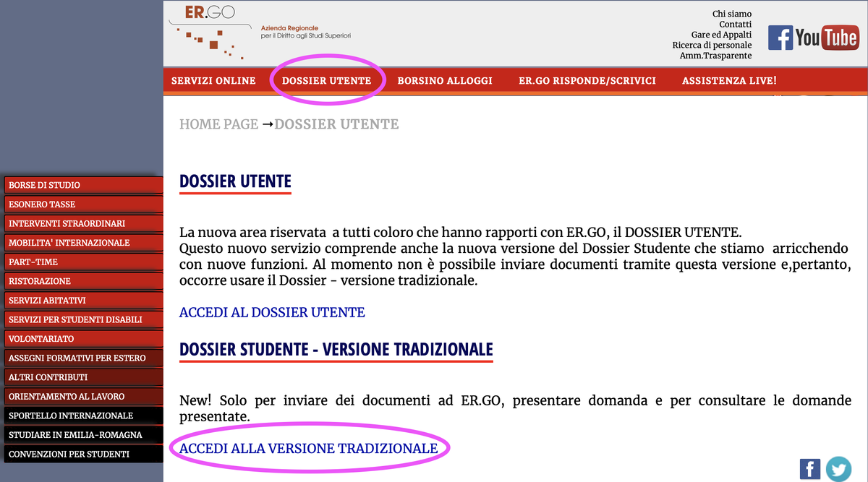Click Ricerca di personale link

712,46
